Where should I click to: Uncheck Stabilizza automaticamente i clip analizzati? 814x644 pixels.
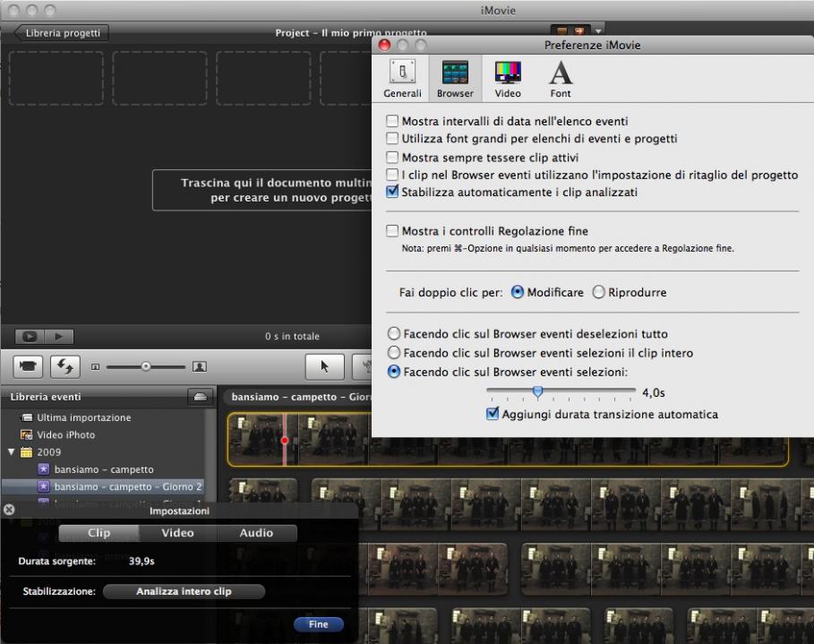(x=392, y=192)
